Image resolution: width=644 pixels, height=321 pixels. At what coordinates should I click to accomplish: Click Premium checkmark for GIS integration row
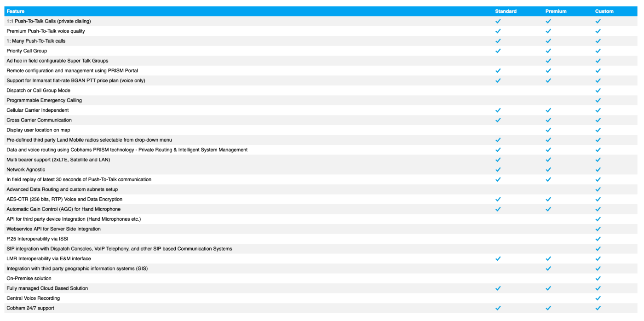click(x=548, y=269)
